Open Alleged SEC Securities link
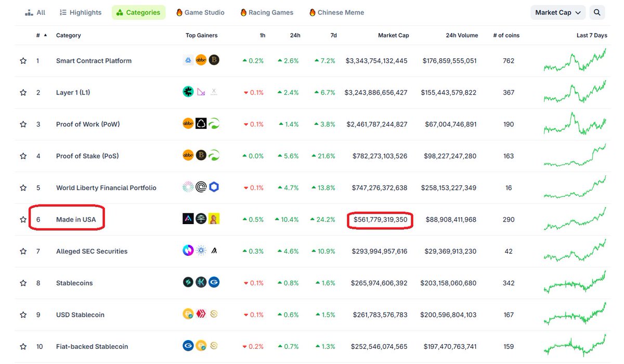Image resolution: width=624 pixels, height=364 pixels. tap(92, 251)
